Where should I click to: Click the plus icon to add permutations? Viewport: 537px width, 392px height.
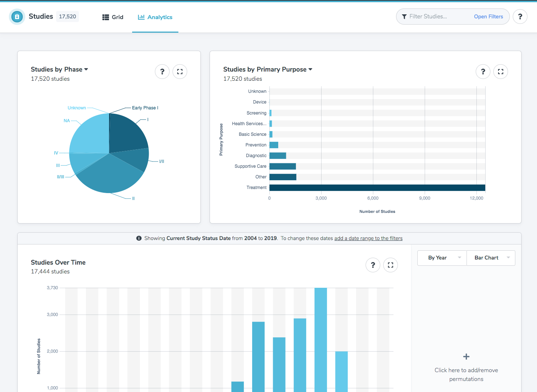pyautogui.click(x=466, y=357)
